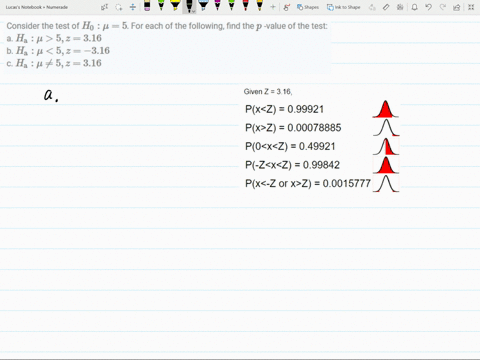Toggle Draw with Touch mode
The image size is (480, 360).
286,7
